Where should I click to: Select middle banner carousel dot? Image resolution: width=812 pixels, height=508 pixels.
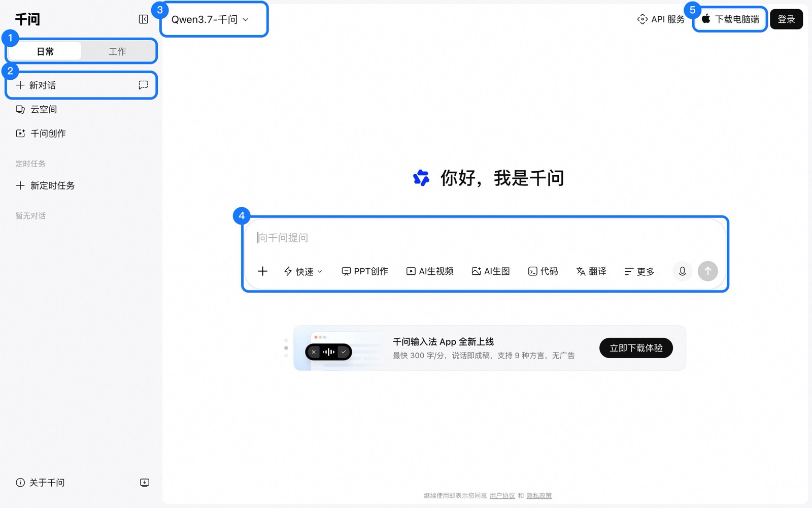click(286, 348)
